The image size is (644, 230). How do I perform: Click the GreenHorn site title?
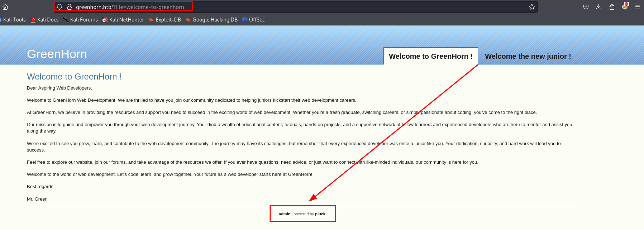tap(57, 54)
